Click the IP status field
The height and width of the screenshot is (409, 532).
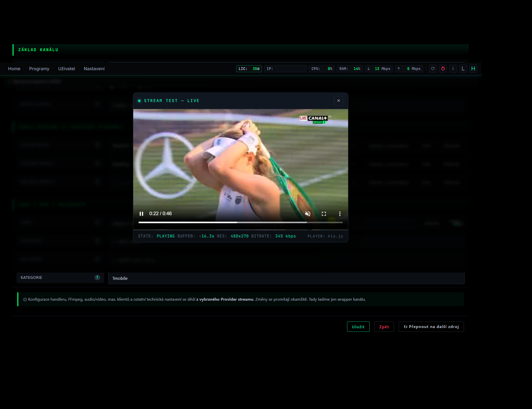[x=285, y=68]
